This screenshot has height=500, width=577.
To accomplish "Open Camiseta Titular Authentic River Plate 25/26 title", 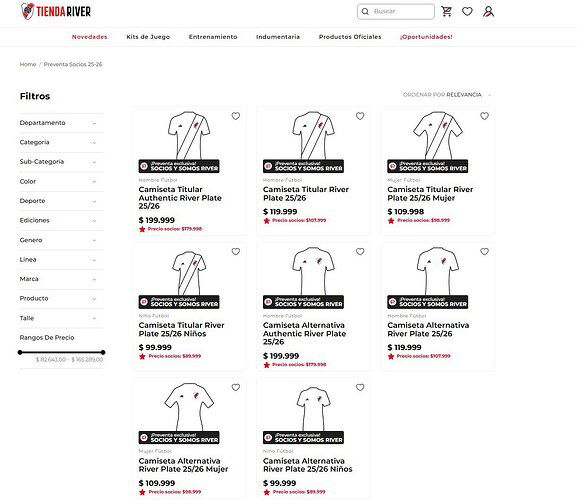I will pyautogui.click(x=180, y=198).
